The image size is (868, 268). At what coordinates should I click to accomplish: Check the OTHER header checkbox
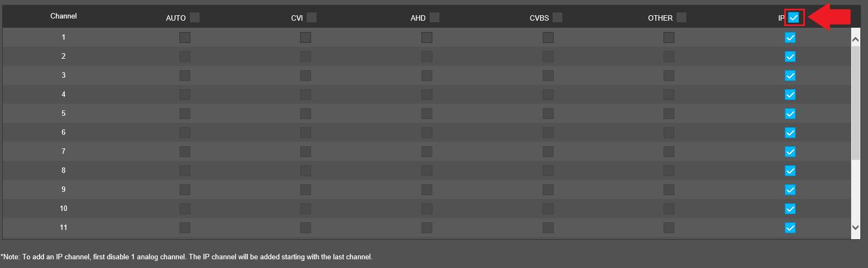point(681,17)
